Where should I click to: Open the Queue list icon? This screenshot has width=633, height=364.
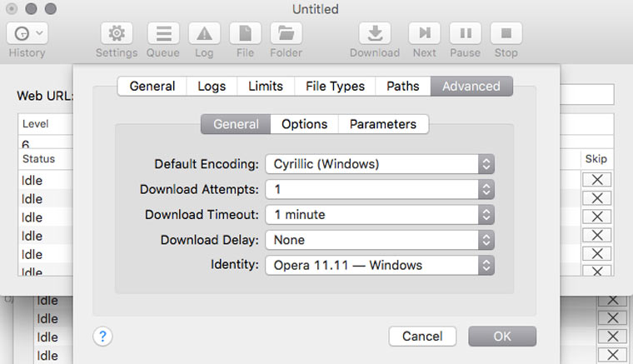(163, 33)
